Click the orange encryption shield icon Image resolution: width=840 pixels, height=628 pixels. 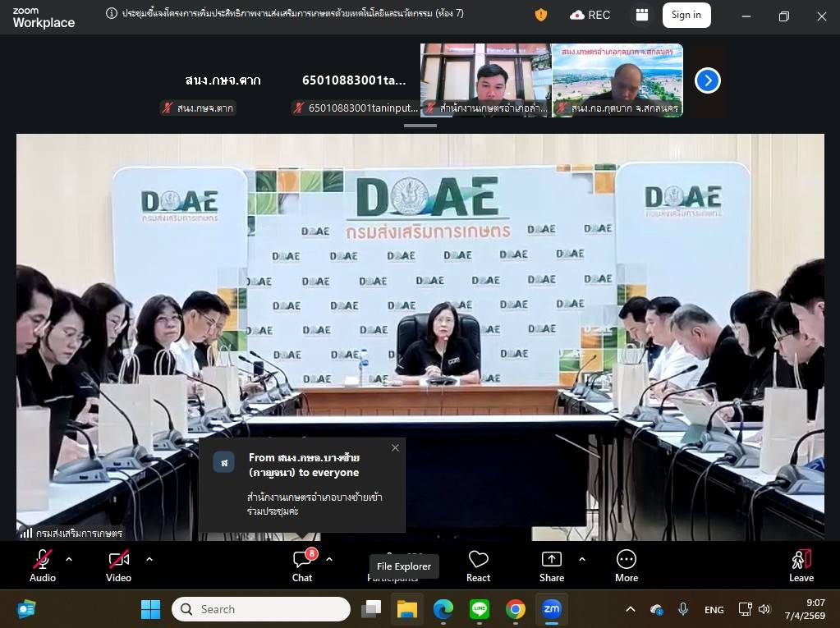pyautogui.click(x=540, y=15)
